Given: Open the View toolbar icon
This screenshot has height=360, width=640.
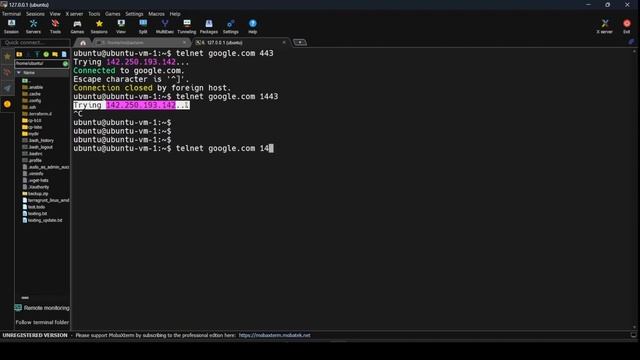Looking at the screenshot, I should tap(121, 27).
